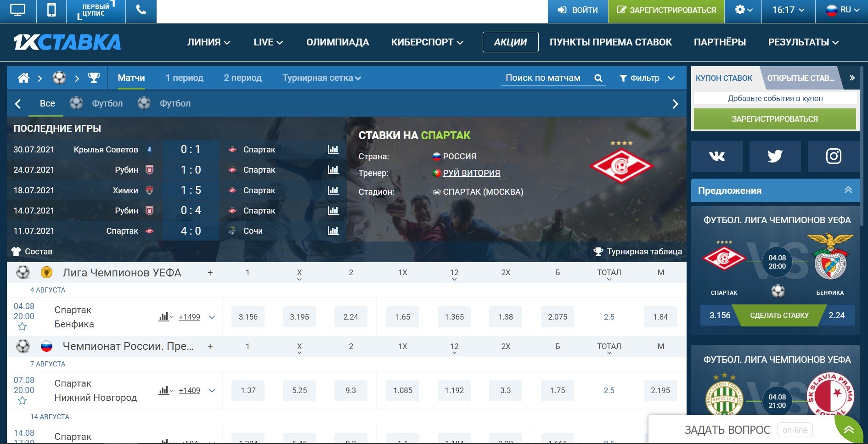
Task: Switch to КУПОН СТАВОК tab
Action: (x=724, y=78)
